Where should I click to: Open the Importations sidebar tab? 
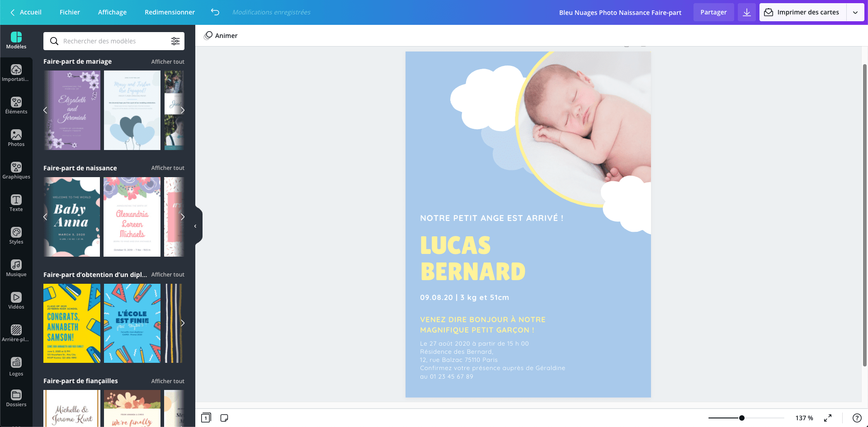click(x=16, y=73)
